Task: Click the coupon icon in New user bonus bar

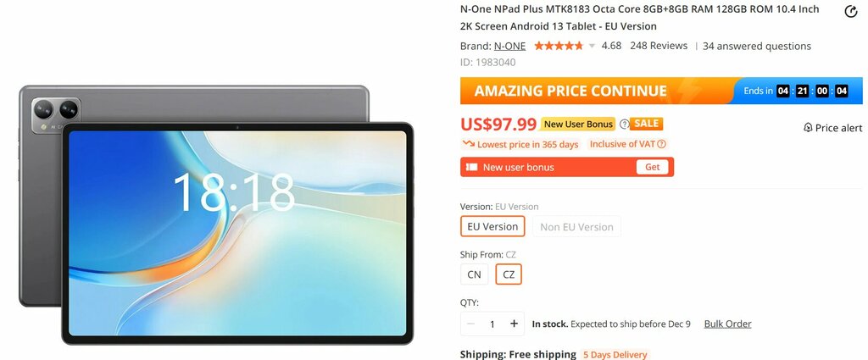Action: (x=471, y=167)
